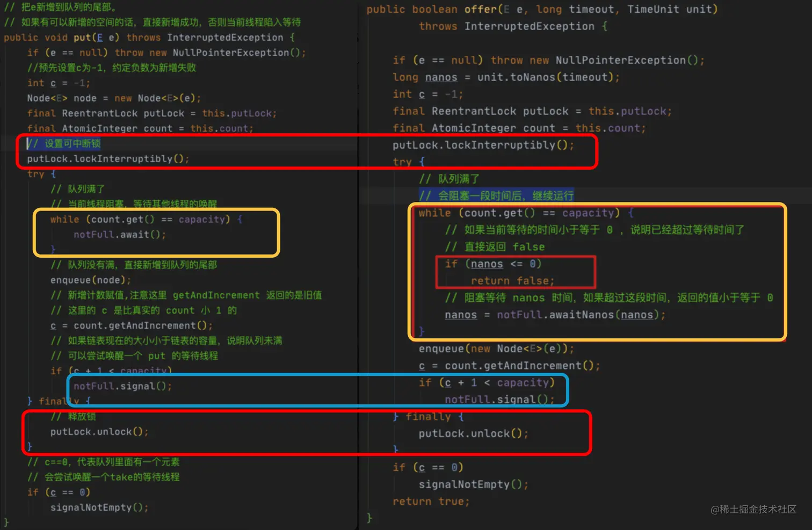
Task: Click the 'notFull.await();' statement
Action: click(x=120, y=235)
